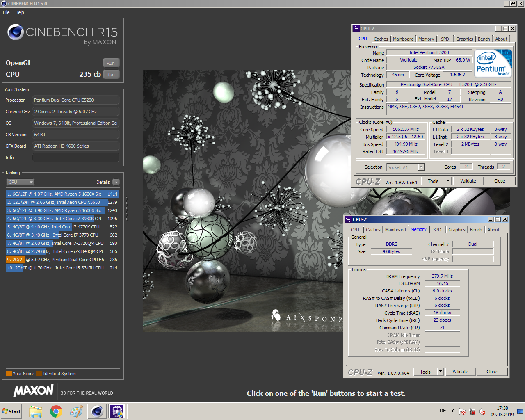This screenshot has width=525, height=420.
Task: Open the Socket #1 selection dropdown
Action: (x=406, y=167)
